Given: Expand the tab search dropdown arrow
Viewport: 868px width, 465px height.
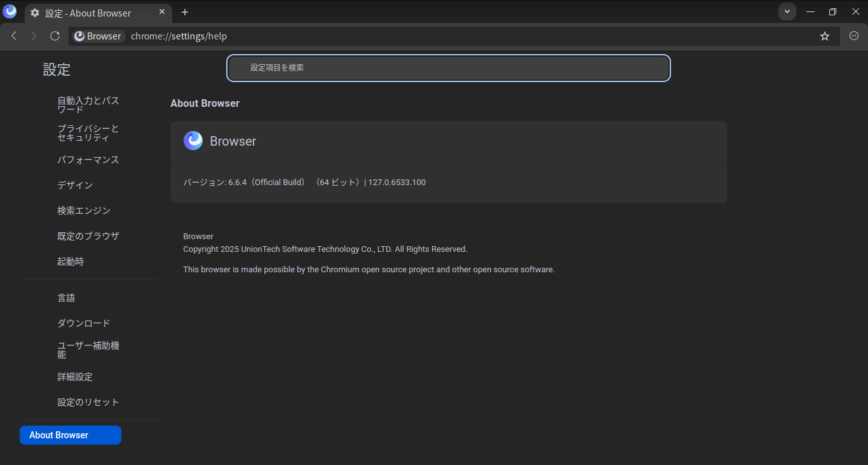Looking at the screenshot, I should click(x=787, y=11).
